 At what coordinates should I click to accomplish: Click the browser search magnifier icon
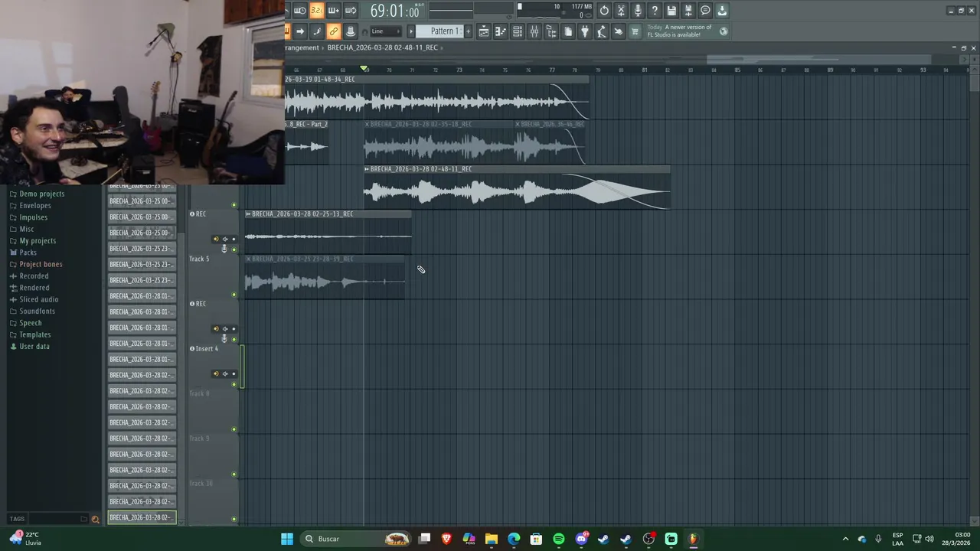[x=95, y=519]
